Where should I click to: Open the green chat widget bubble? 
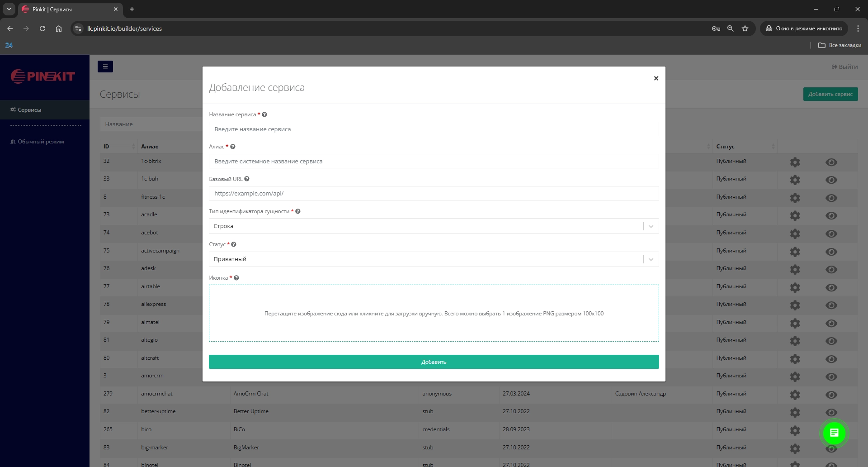(x=834, y=433)
